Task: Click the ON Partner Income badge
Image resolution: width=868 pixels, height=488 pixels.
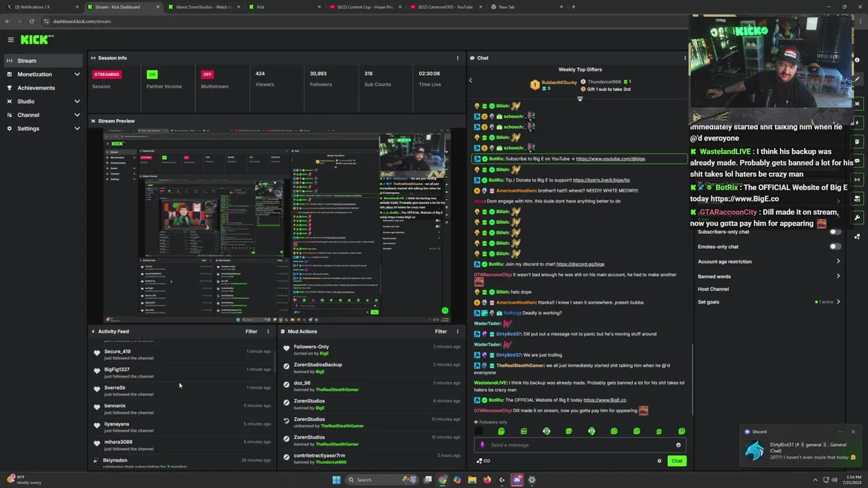Action: 152,75
